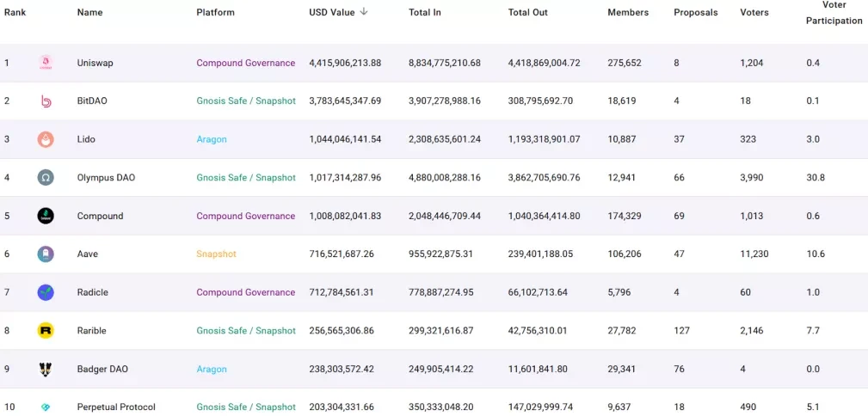Open Olympus DAO's Gnosis Safe / Snapshot link
This screenshot has height=416, width=868.
tap(246, 178)
